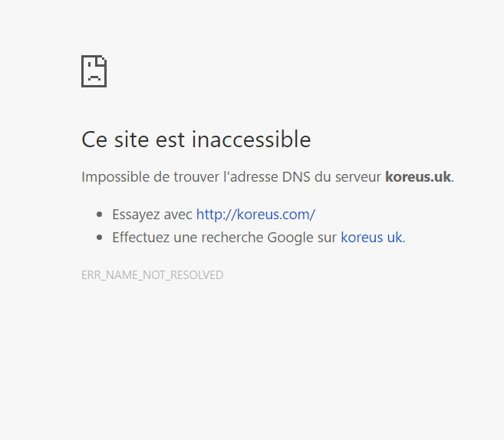Follow the "koreus uk" Google search link
Image resolution: width=504 pixels, height=440 pixels.
coord(371,238)
